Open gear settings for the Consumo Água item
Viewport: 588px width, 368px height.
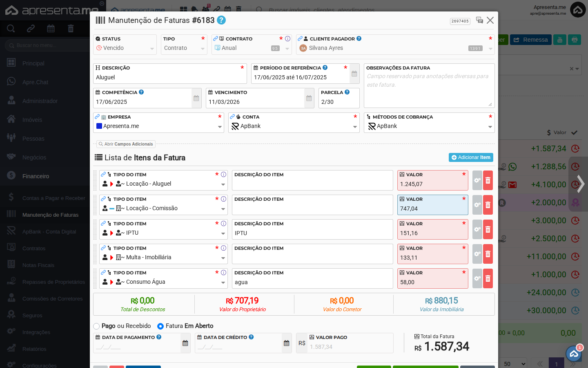(x=477, y=278)
